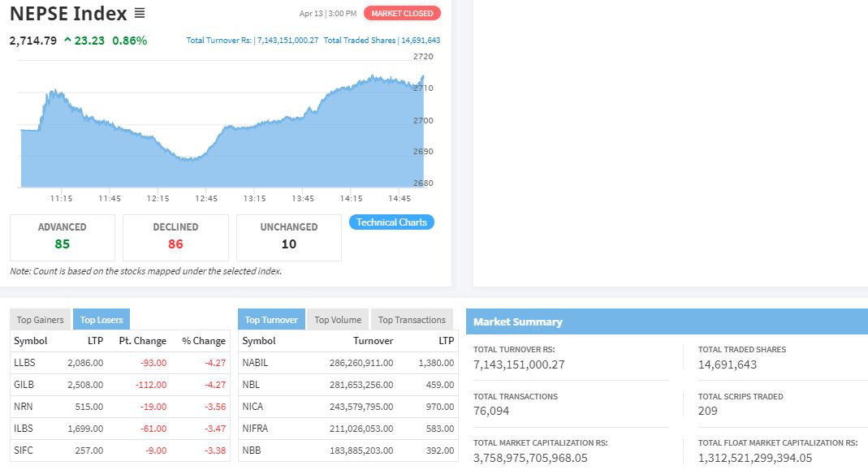868x470 pixels.
Task: Open NIFRA symbol in Top Turnover
Action: (255, 428)
